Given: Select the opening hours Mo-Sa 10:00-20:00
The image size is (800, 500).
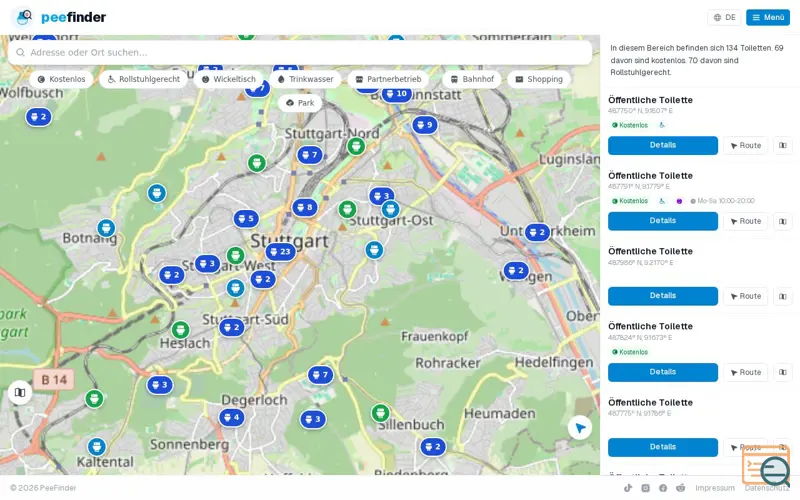Looking at the screenshot, I should (722, 201).
